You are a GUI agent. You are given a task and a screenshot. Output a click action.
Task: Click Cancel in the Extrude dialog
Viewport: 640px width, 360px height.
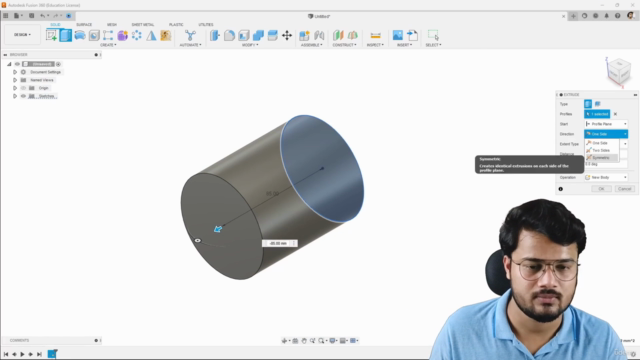(x=624, y=189)
